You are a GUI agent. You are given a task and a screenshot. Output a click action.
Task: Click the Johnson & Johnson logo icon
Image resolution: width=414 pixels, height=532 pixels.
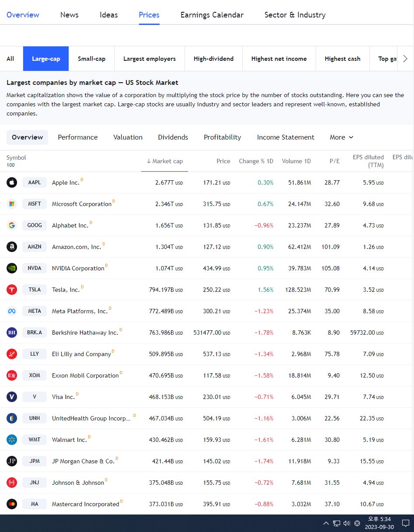12,483
